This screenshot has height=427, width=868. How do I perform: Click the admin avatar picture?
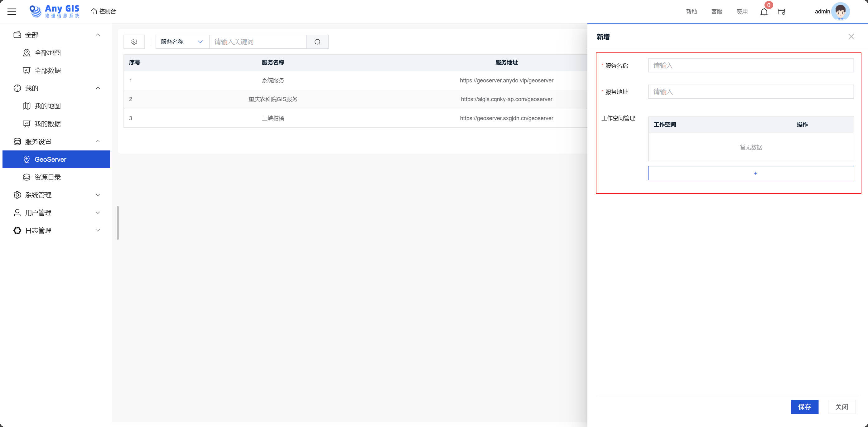[840, 12]
